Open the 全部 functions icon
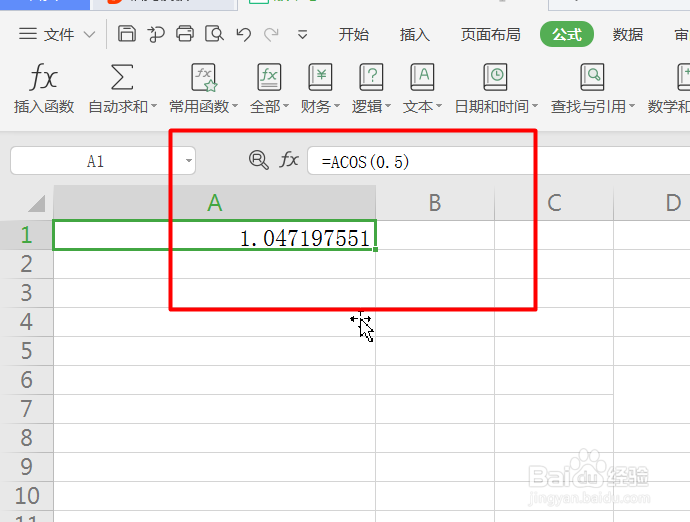 click(269, 77)
